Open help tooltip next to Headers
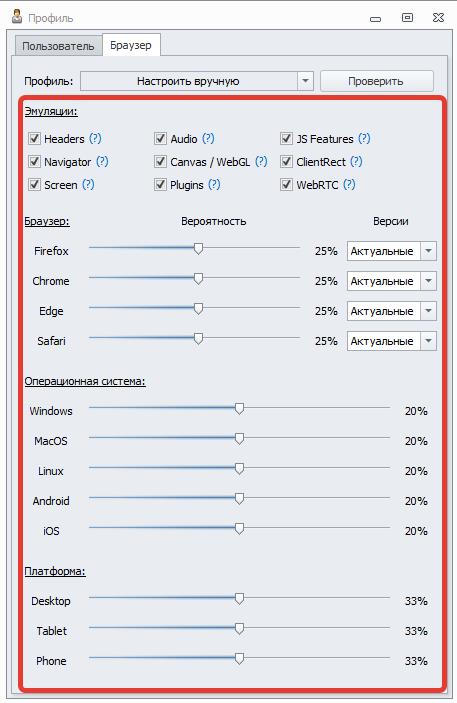The image size is (457, 703). click(x=95, y=139)
